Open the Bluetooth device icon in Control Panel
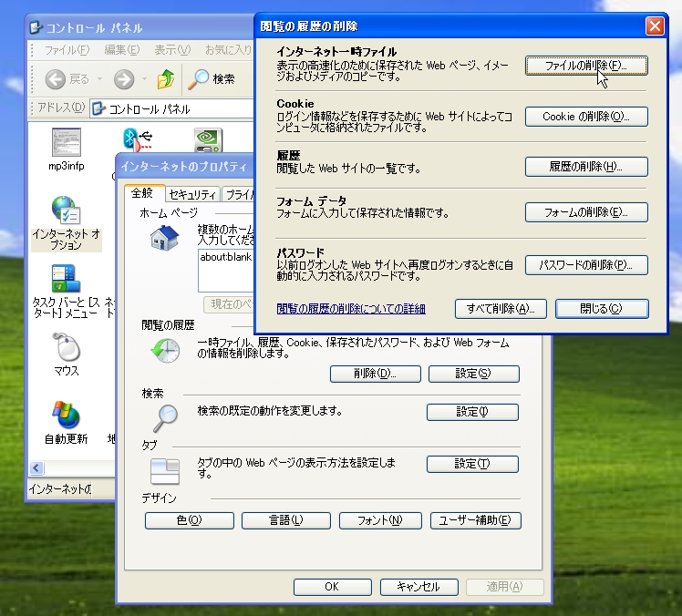 coord(137,140)
